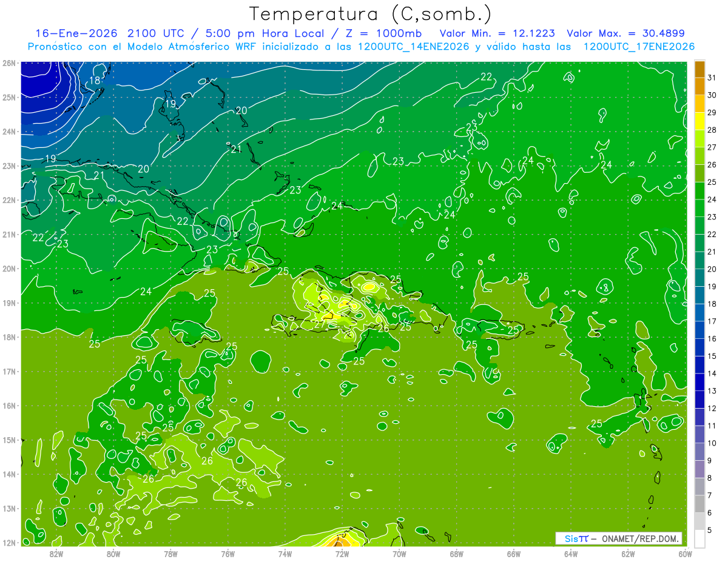The image size is (728, 562).
Task: Select the amber swatch between 29 and 30
Action: coord(700,104)
